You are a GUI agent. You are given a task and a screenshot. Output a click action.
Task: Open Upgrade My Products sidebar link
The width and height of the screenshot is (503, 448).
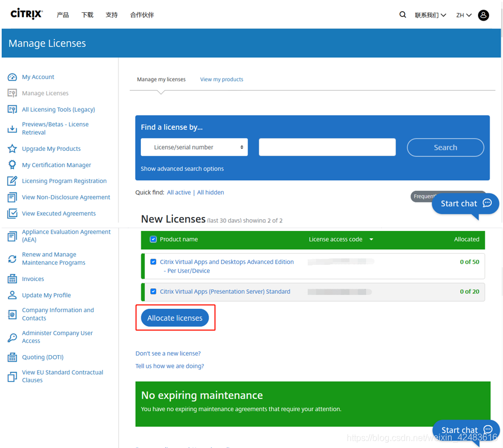tap(51, 149)
